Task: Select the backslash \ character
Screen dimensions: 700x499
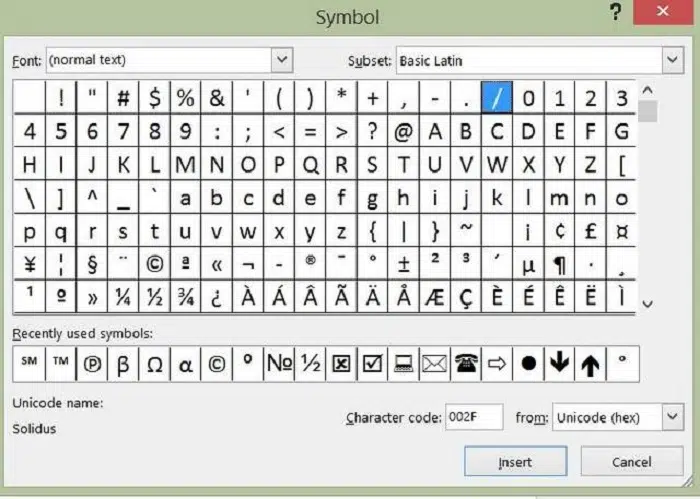Action: coord(29,198)
